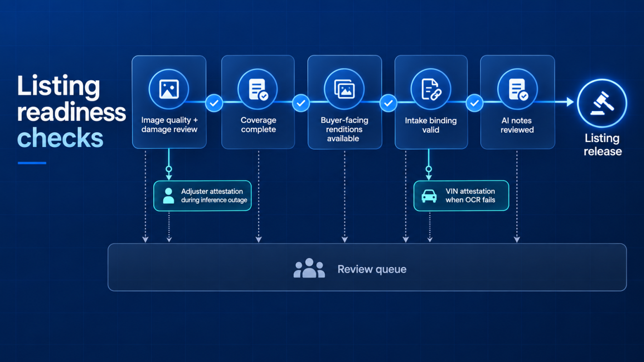This screenshot has height=362, width=644.
Task: Select the document-check icon above Coverage complete
Action: click(258, 89)
